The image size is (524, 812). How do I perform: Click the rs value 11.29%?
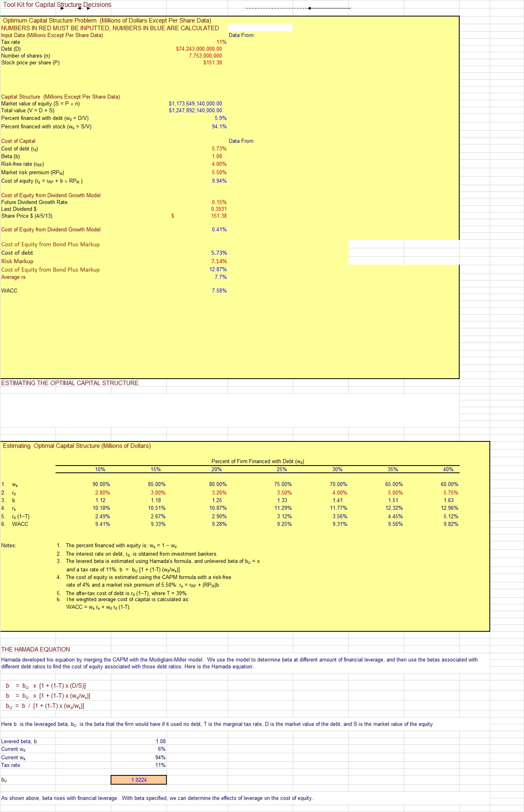[283, 508]
